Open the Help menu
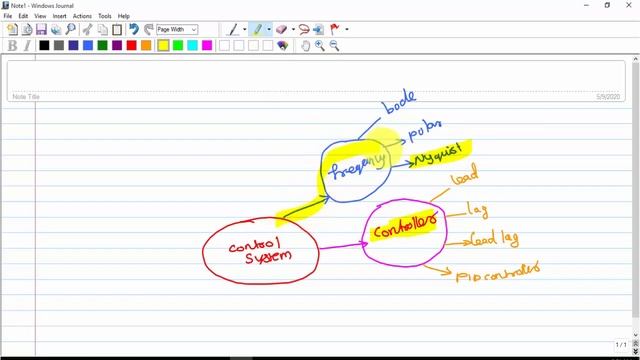 [x=124, y=16]
